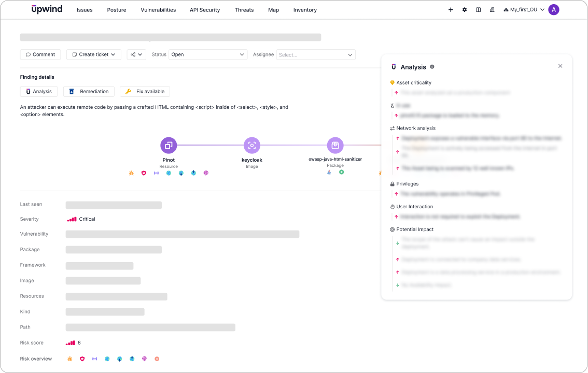Click the Upwind logo
Viewport: 588px width, 373px height.
[x=46, y=9]
